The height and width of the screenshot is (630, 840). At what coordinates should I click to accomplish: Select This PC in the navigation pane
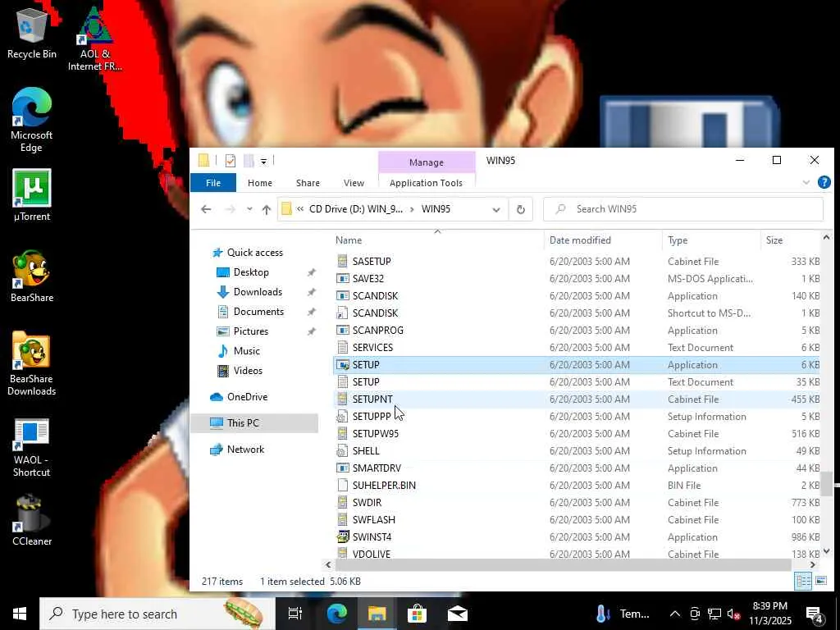[254, 423]
